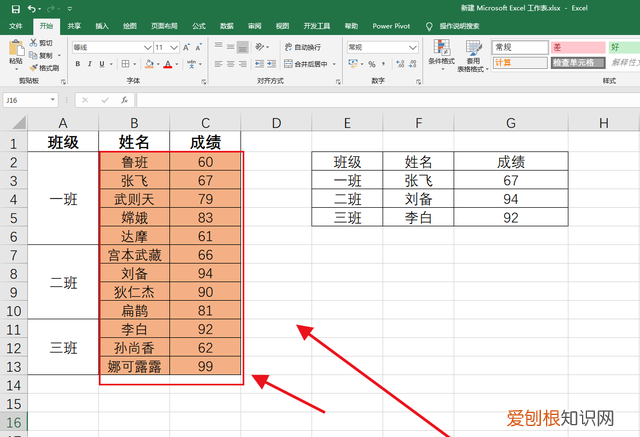Open the insert function fx button

click(x=124, y=100)
